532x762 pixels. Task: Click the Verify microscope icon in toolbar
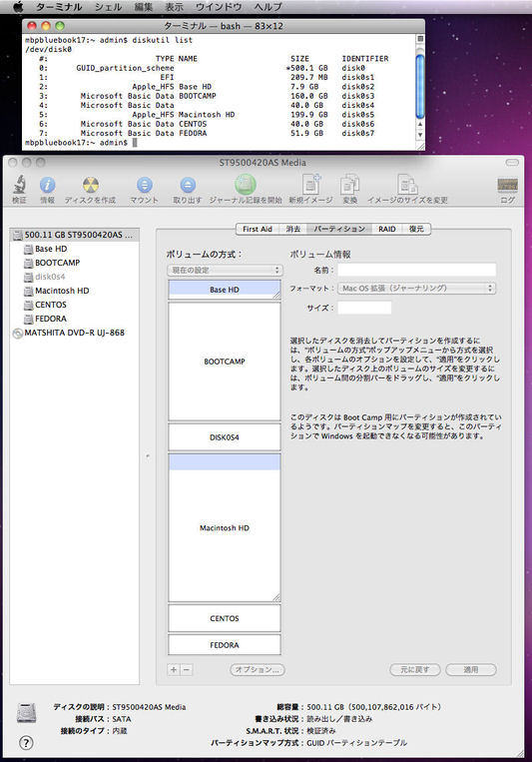[19, 185]
